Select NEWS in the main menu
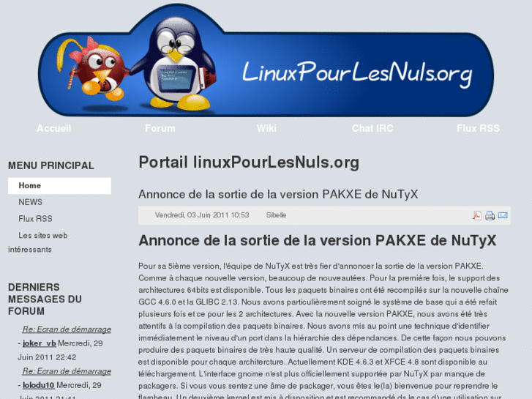This screenshot has height=399, width=532. [31, 202]
